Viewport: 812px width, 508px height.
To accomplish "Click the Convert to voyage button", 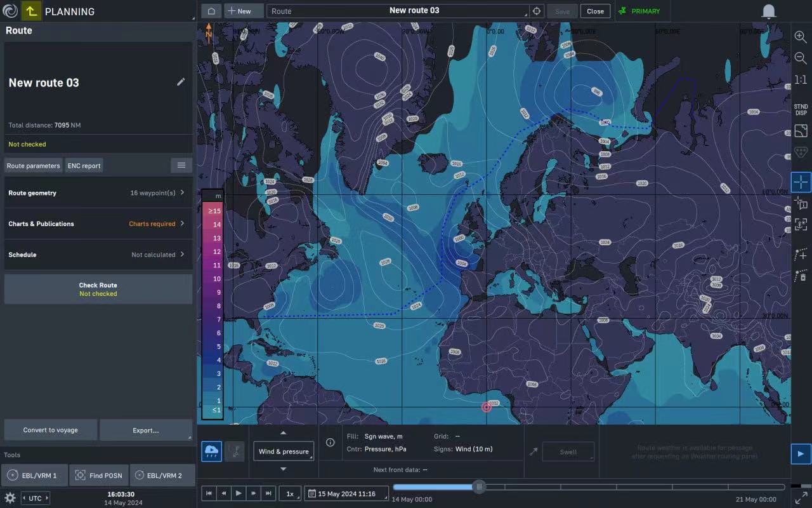I will coord(51,430).
